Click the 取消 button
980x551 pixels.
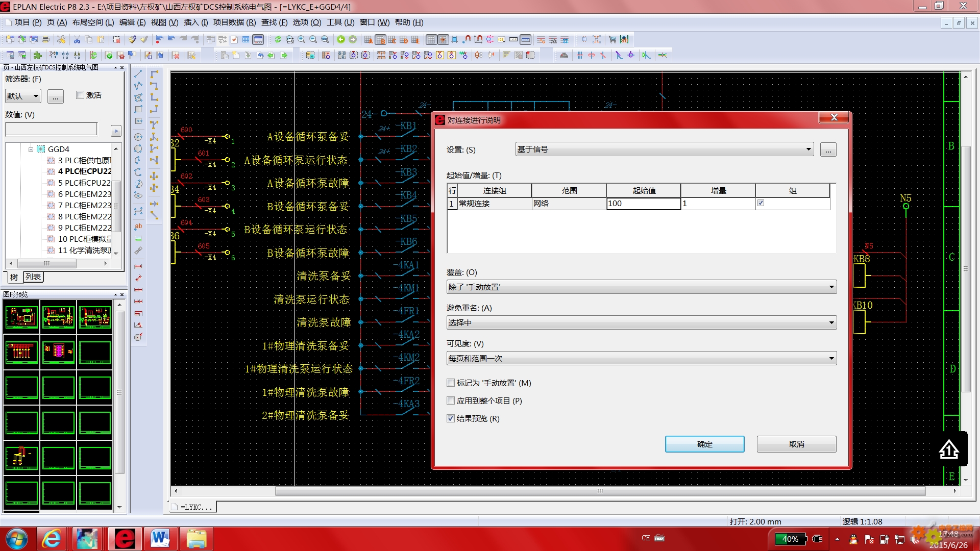[796, 444]
